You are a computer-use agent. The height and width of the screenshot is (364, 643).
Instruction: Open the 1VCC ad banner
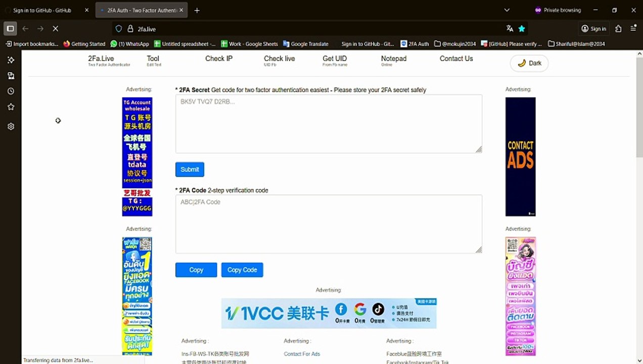pos(329,313)
